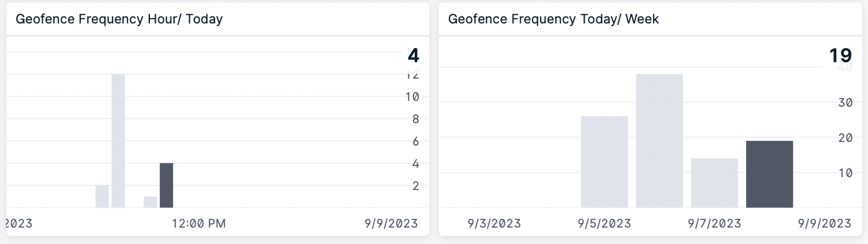Click the weekly bar above 9/7/2023
The height and width of the screenshot is (244, 868).
715,183
